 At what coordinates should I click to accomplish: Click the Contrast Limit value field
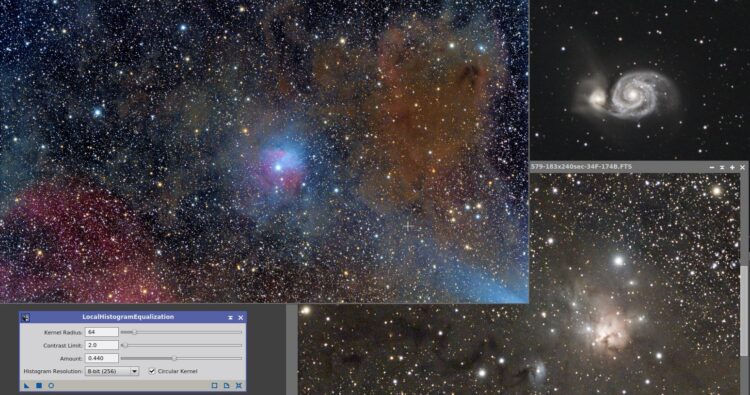coord(101,345)
